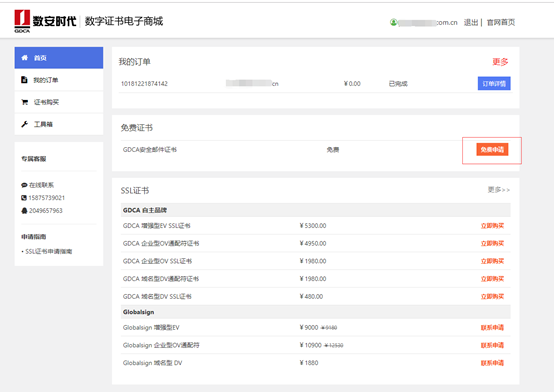Click 联系申请 for Globalsign 域名型 DV
Image resolution: width=554 pixels, height=392 pixels.
click(x=492, y=363)
